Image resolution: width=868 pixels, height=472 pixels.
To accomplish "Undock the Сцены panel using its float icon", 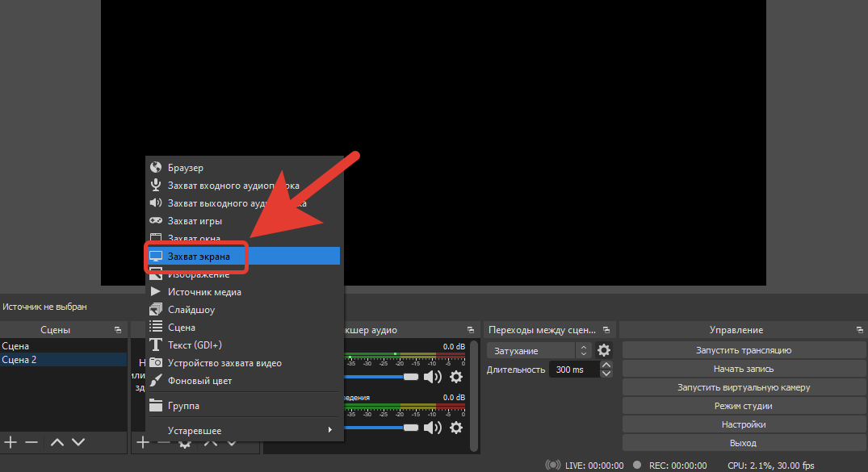I will click(118, 330).
